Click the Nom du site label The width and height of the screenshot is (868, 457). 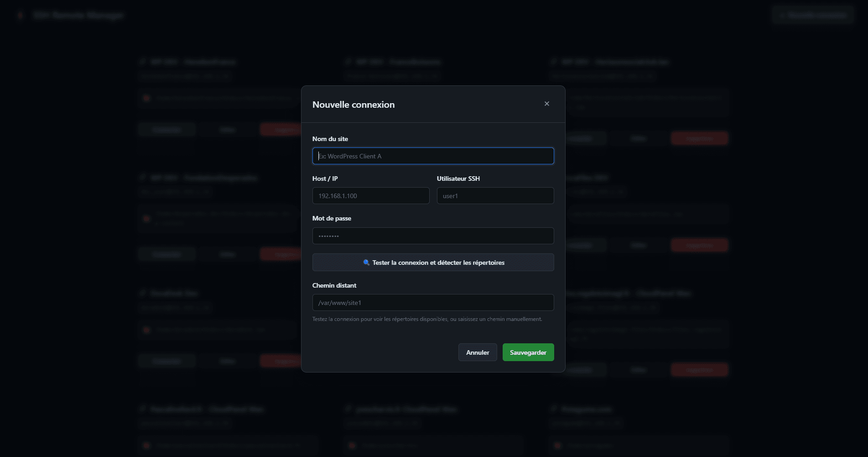pos(330,139)
